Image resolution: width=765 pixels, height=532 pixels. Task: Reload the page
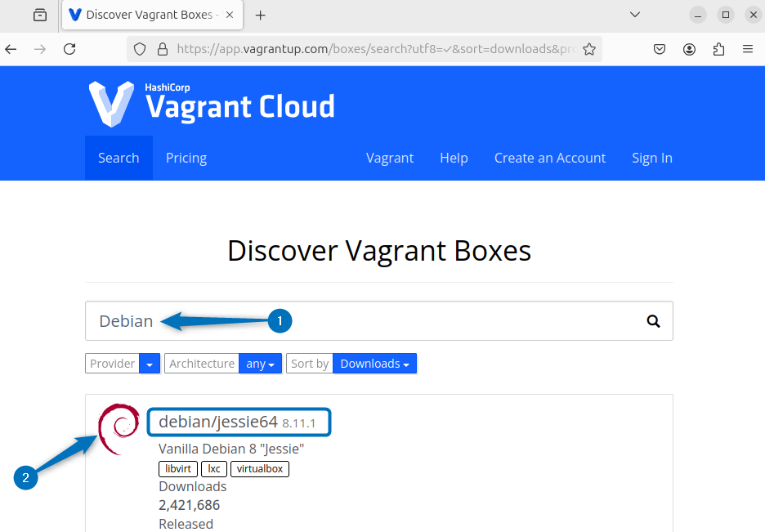[x=69, y=49]
